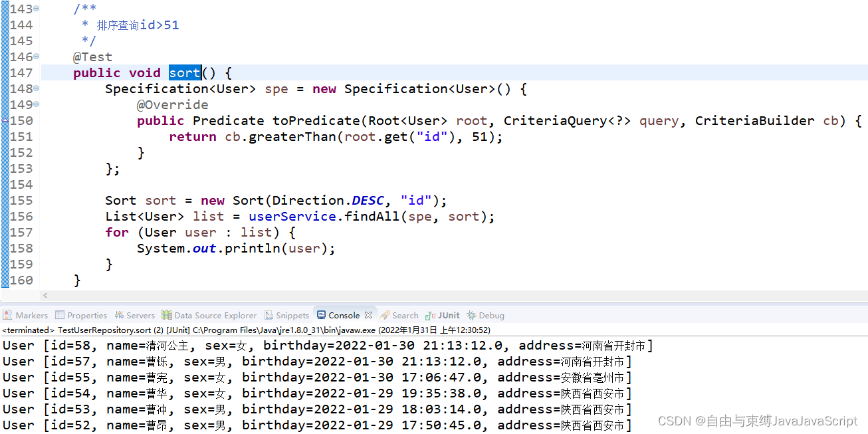This screenshot has width=868, height=434.
Task: Click CriteriaBuilder cb parameter in line 150
Action: click(767, 120)
